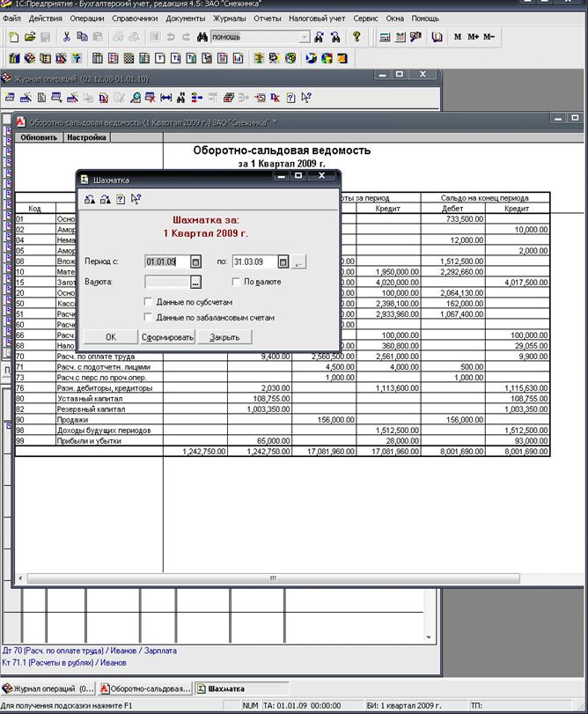
Task: Click Настройка in Оборотно-сальдовая ведомость window
Action: pos(86,137)
